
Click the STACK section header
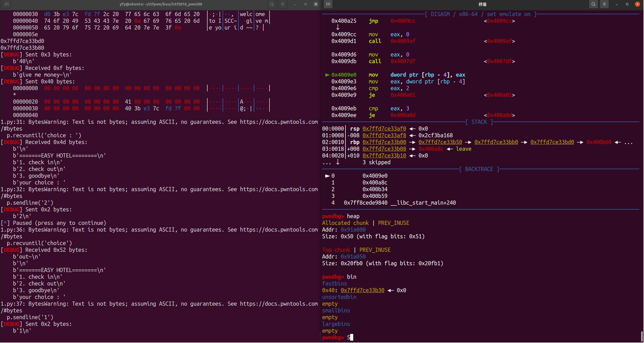479,122
